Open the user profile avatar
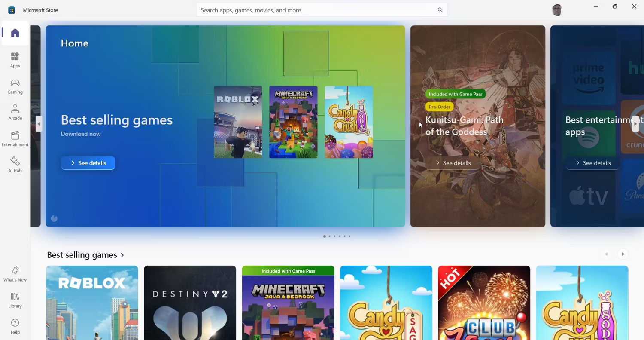 point(557,10)
